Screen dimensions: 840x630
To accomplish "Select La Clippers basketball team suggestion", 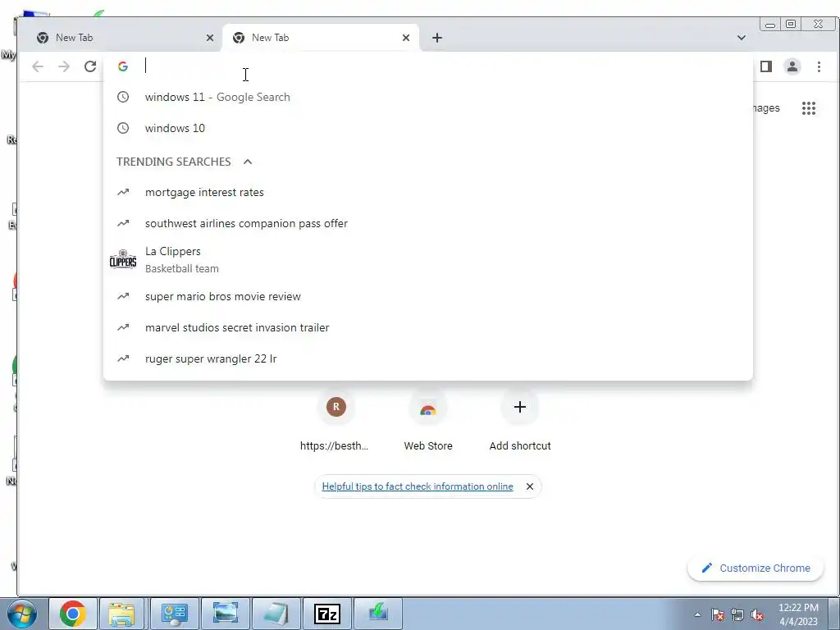I will (427, 260).
